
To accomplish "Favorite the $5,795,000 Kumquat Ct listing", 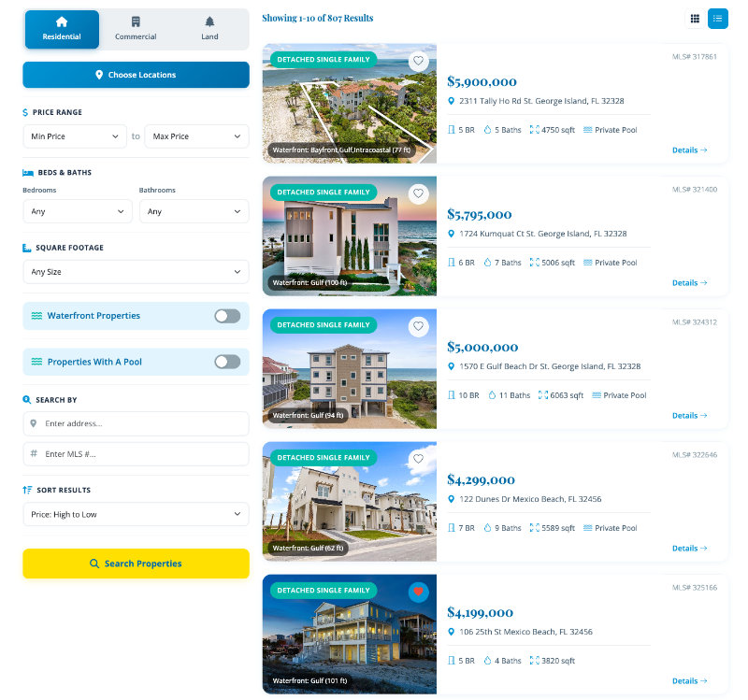I will pyautogui.click(x=419, y=193).
